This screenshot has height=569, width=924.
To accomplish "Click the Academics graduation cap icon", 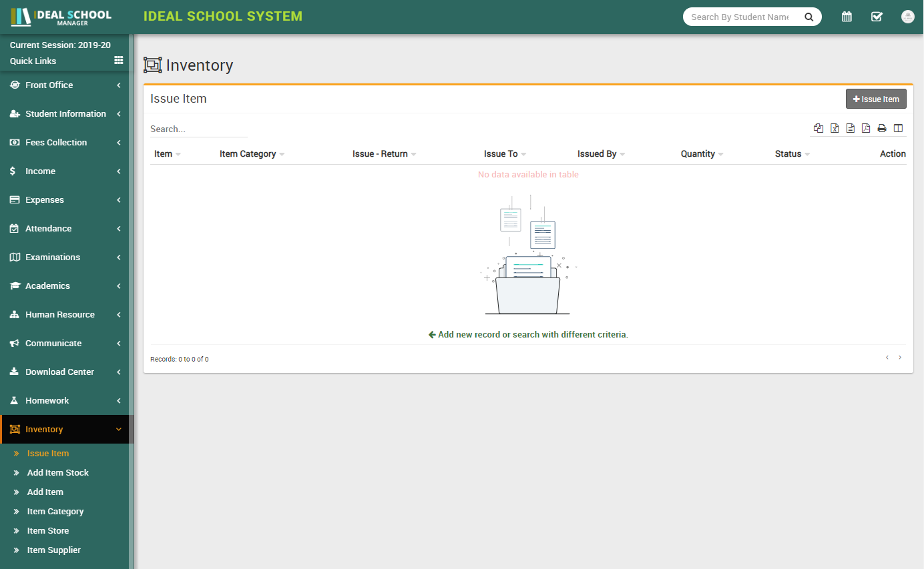I will point(15,286).
